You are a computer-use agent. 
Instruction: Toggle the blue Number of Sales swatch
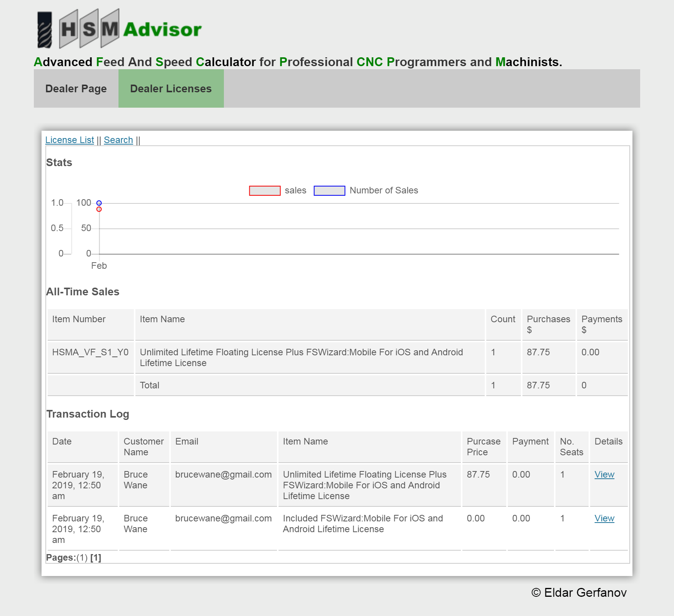click(329, 191)
